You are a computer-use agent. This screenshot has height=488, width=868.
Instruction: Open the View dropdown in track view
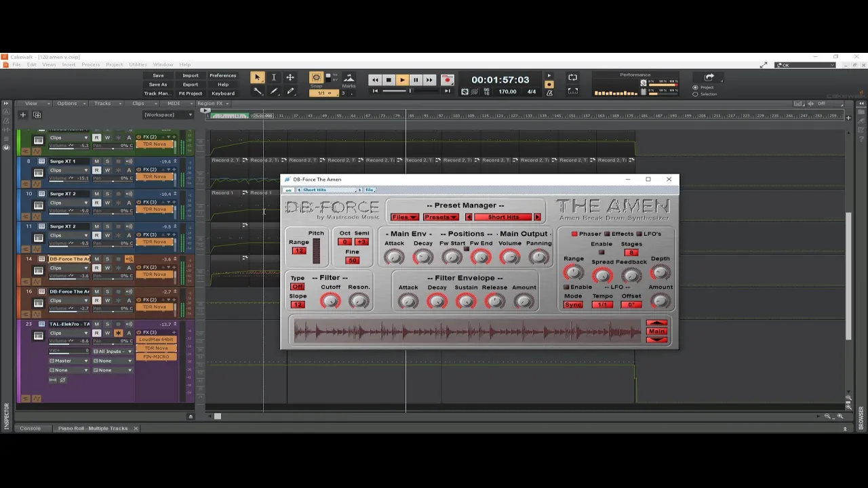(34, 104)
